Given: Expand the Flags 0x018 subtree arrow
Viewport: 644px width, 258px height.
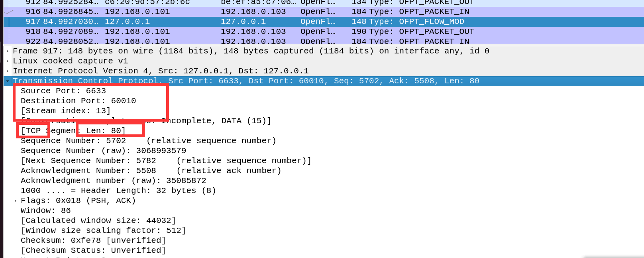Looking at the screenshot, I should [x=16, y=201].
